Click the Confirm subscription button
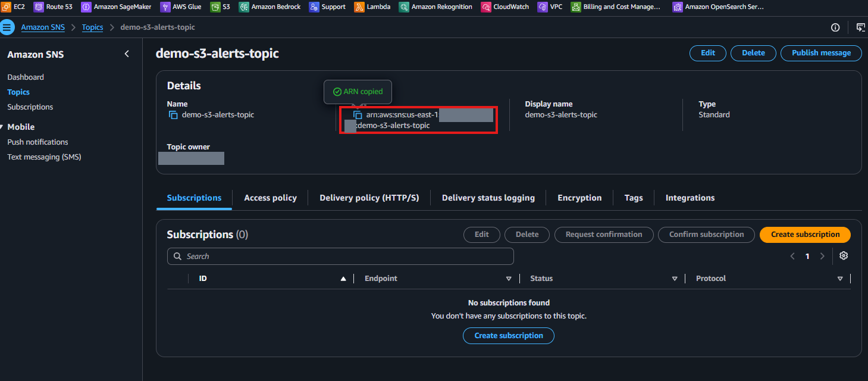 (x=706, y=235)
